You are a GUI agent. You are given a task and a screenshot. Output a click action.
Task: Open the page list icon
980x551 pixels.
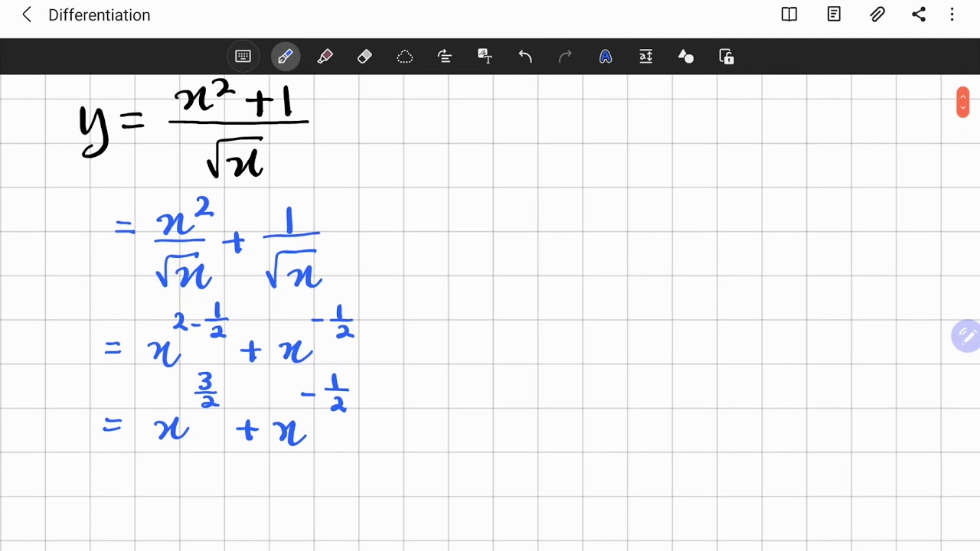[x=834, y=15]
